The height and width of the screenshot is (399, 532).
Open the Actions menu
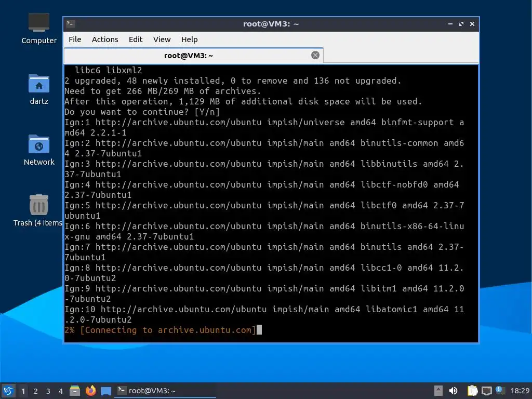(x=105, y=39)
